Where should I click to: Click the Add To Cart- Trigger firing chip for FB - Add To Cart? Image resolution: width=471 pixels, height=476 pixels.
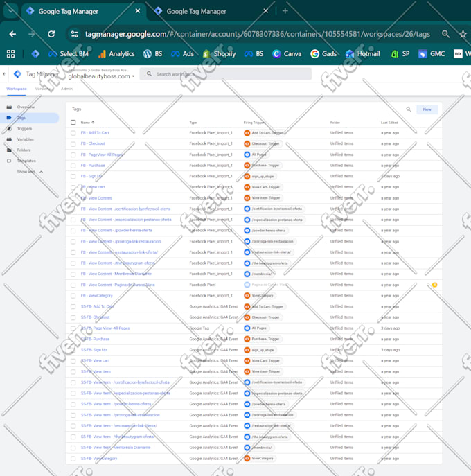point(264,133)
